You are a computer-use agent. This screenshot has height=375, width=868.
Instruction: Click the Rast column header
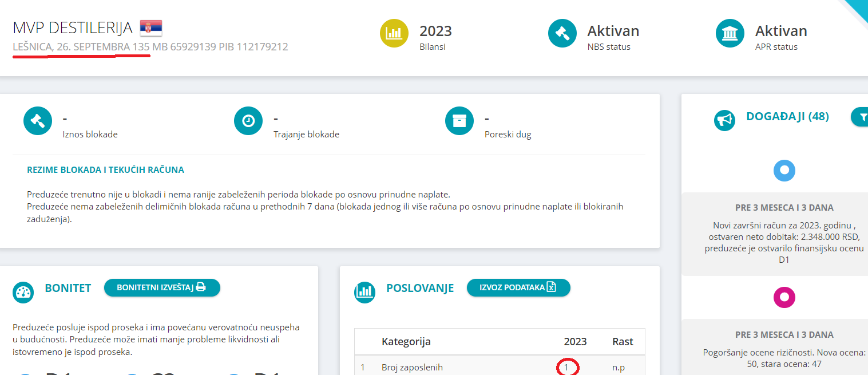point(623,342)
